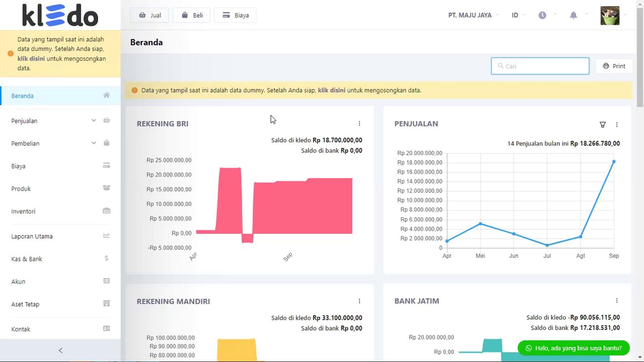Click the user profile avatar picture

point(610,16)
